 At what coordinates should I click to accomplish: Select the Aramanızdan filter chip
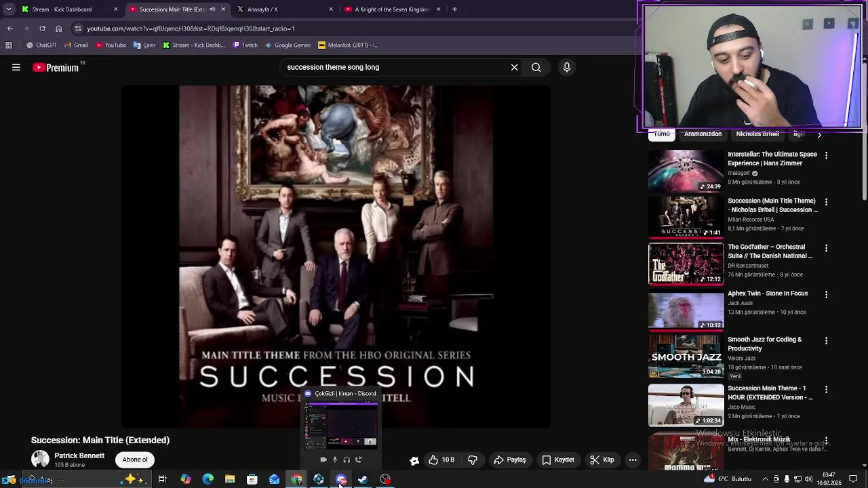(703, 134)
